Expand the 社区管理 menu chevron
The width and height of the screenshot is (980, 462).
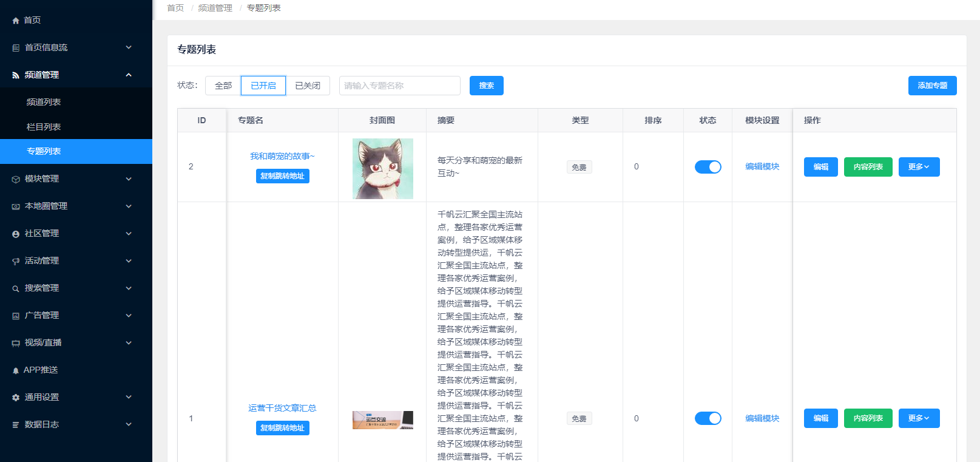[129, 233]
